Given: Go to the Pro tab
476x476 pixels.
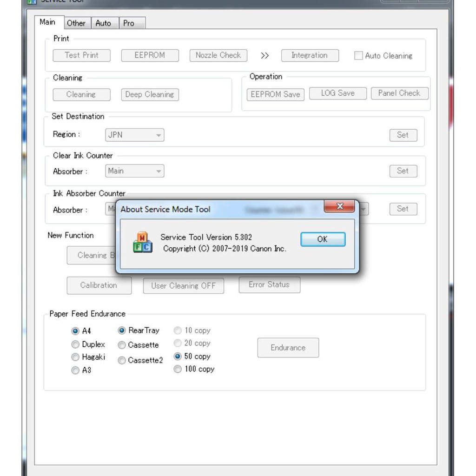Looking at the screenshot, I should pos(129,23).
